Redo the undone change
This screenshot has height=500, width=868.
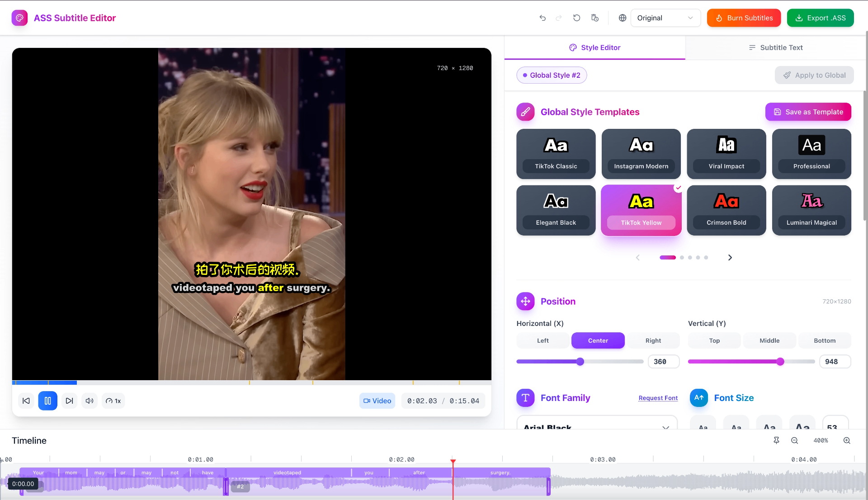click(x=559, y=18)
